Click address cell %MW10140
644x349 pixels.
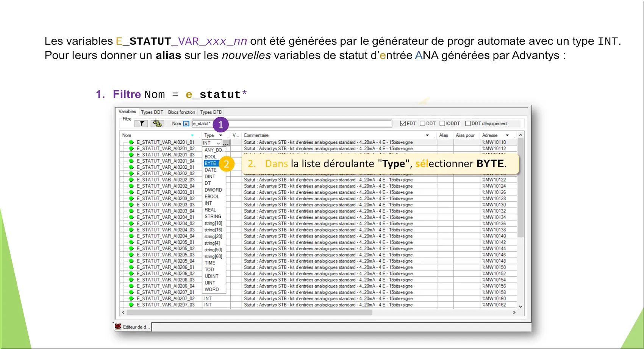(494, 236)
